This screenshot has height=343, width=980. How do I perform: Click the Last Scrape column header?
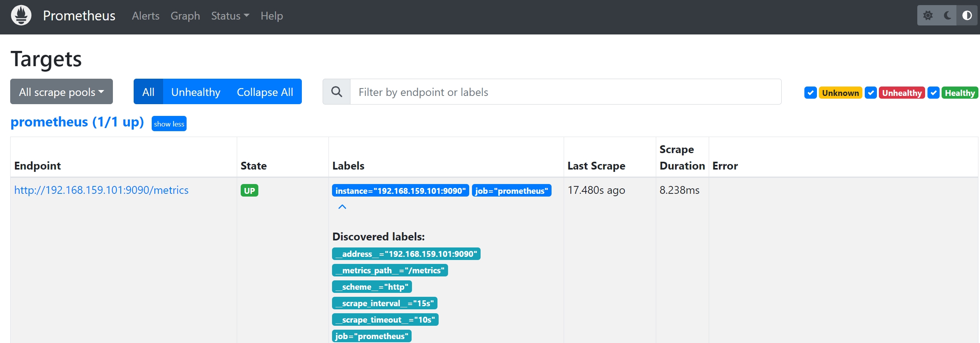tap(596, 166)
